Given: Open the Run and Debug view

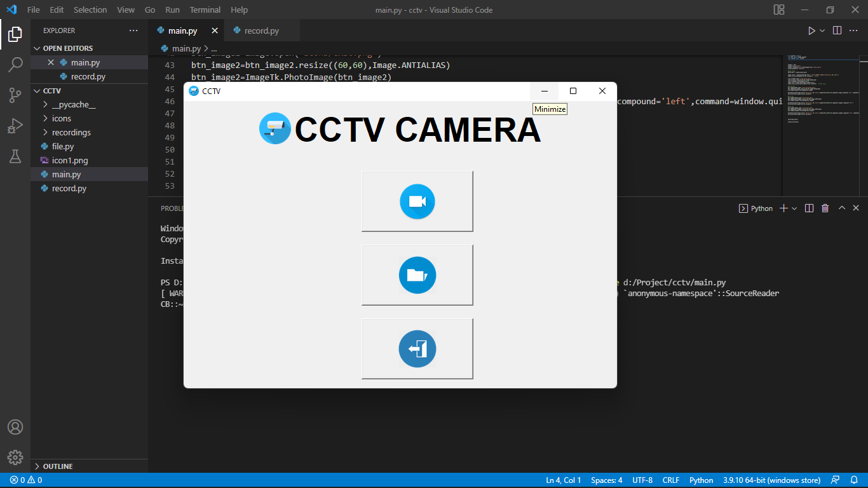Looking at the screenshot, I should (x=15, y=125).
